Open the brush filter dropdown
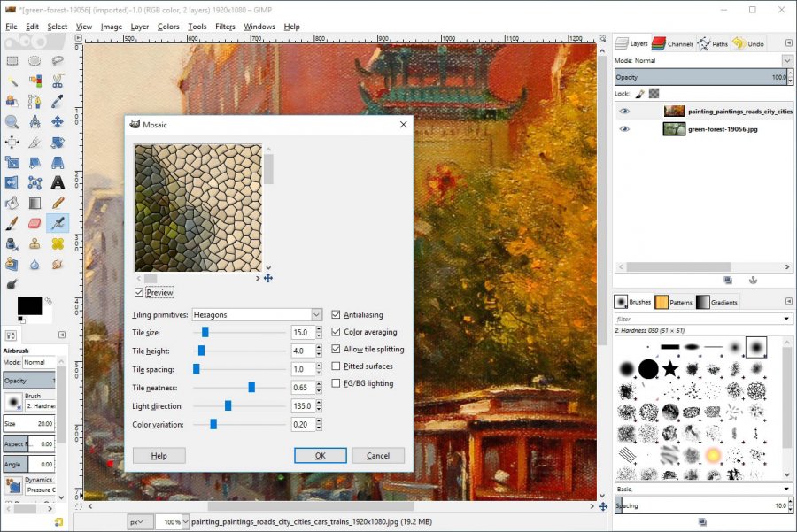The width and height of the screenshot is (797, 532). pyautogui.click(x=787, y=319)
